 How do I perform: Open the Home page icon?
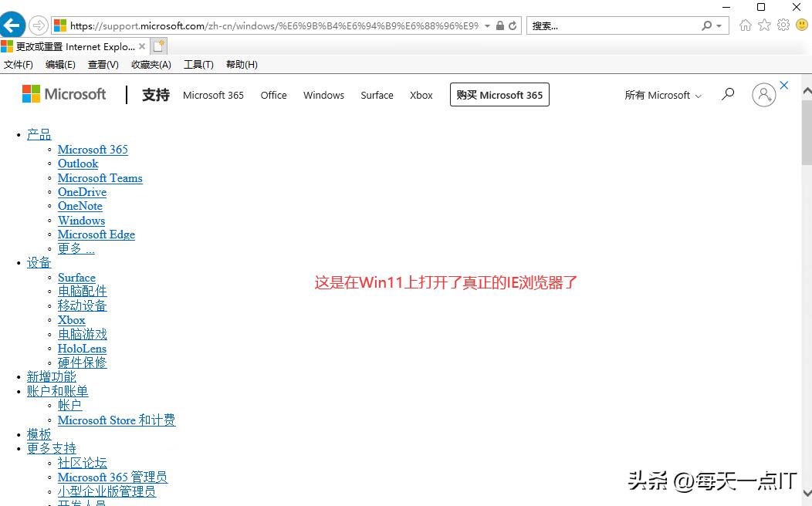point(745,25)
